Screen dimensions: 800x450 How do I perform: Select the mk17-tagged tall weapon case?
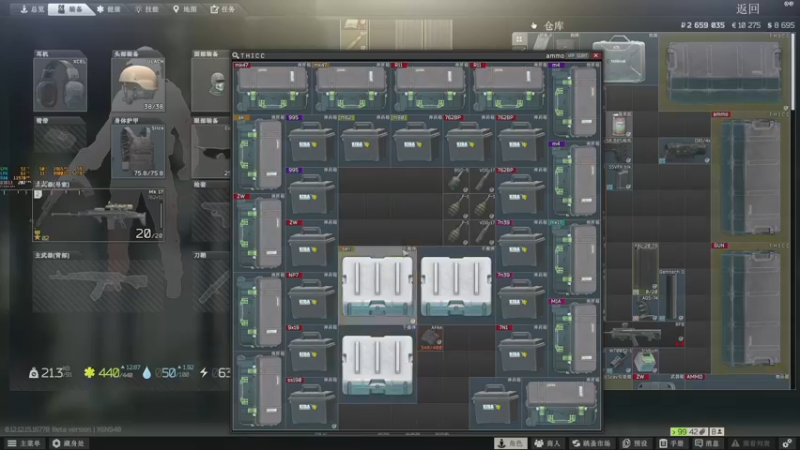(575, 259)
